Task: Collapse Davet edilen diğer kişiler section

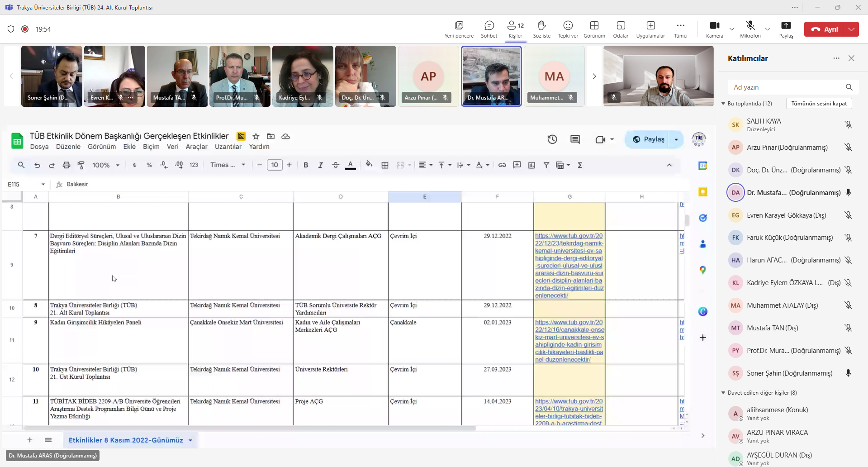Action: coord(723,393)
